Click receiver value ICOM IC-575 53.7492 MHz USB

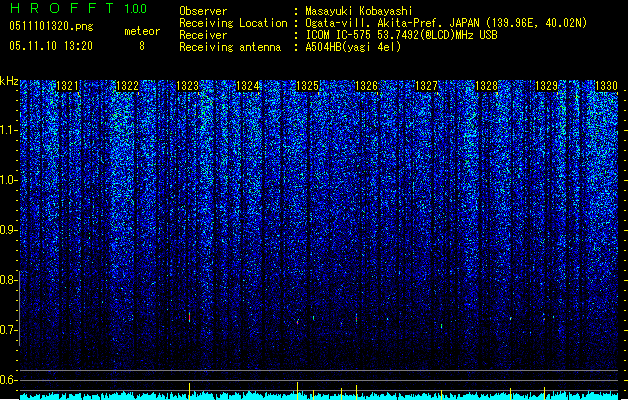tap(401, 35)
